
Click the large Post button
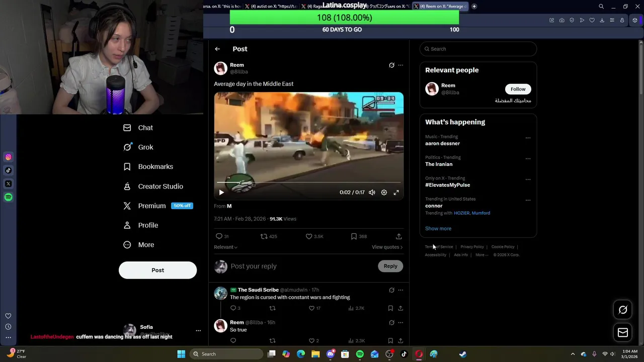pyautogui.click(x=157, y=270)
